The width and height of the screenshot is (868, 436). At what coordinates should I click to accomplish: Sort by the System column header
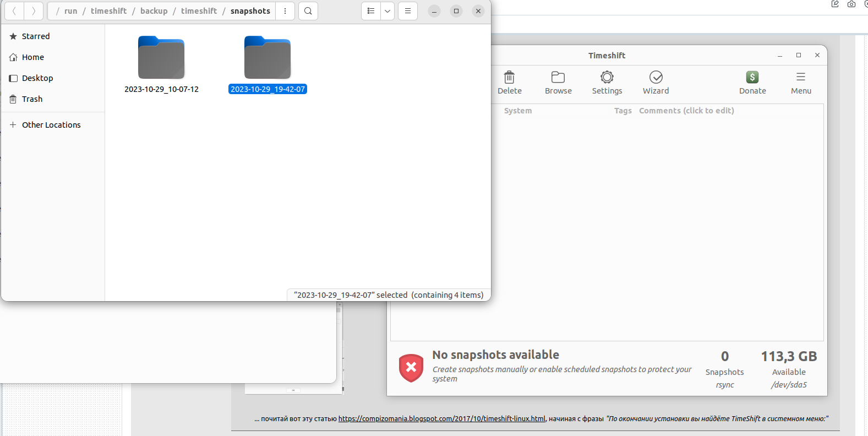(x=518, y=111)
